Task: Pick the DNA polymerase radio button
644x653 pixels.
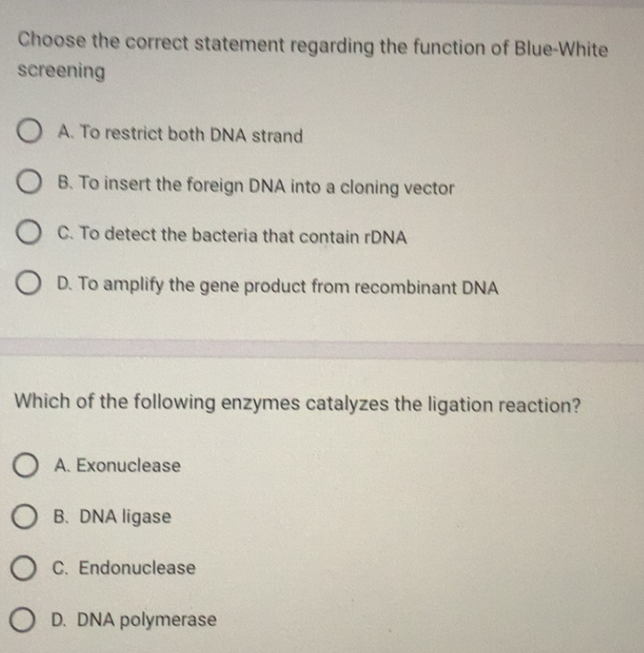Action: tap(22, 620)
